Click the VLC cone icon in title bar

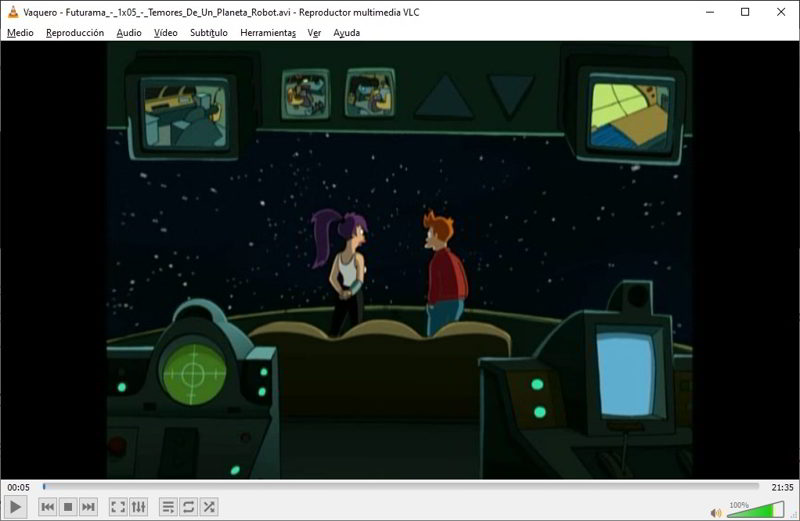[13, 12]
